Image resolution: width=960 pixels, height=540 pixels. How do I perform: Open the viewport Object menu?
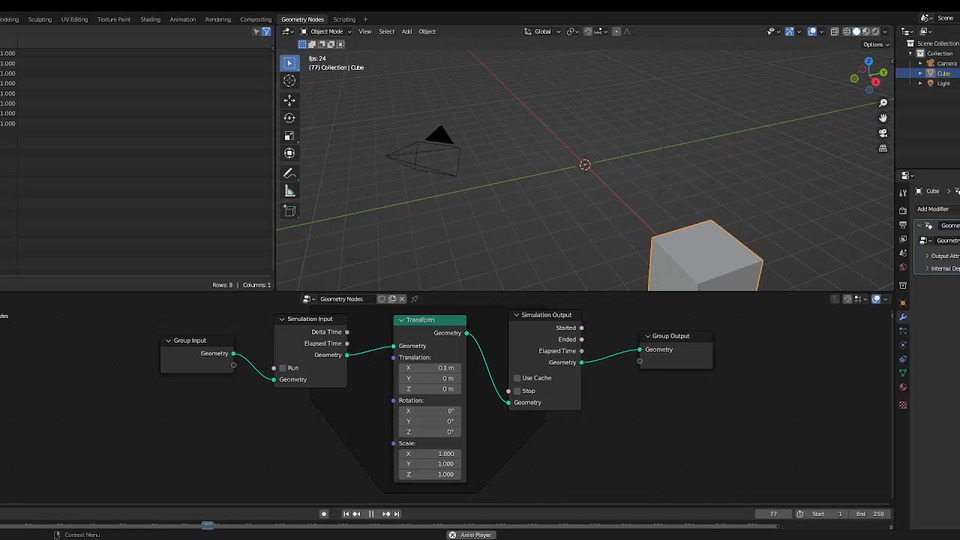tap(427, 32)
